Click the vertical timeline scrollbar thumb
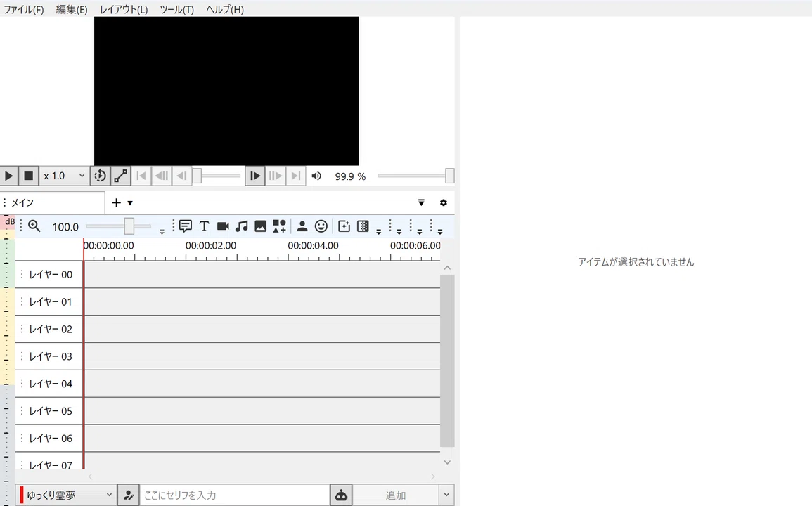Screen dimensions: 812x506 click(x=447, y=361)
